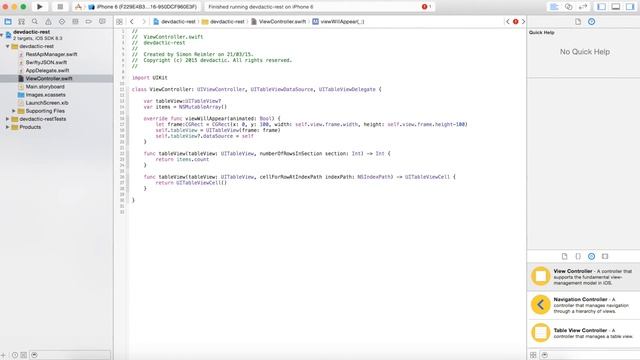Click the red error count in the activity bar
640x360 pixels.
[x=426, y=7]
